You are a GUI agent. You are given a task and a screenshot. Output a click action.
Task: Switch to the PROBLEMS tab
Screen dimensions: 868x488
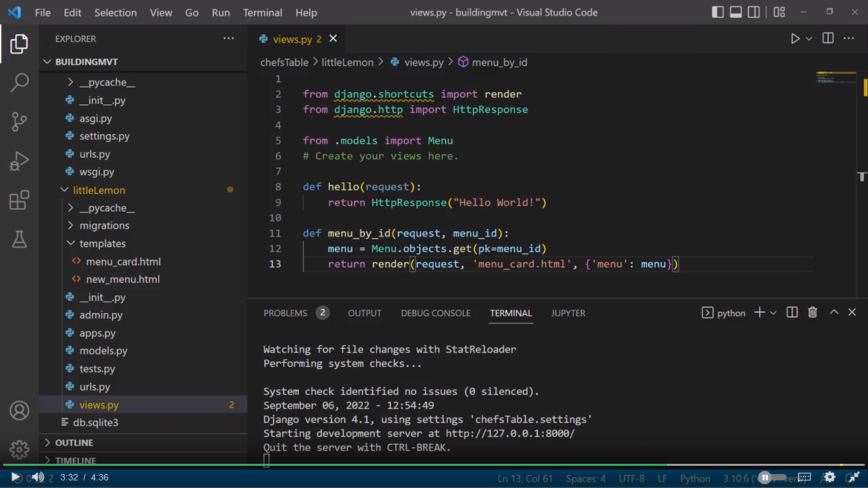pyautogui.click(x=285, y=313)
